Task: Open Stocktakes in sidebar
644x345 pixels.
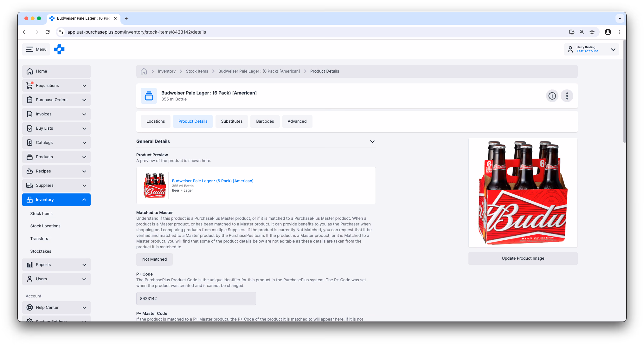Action: coord(41,251)
